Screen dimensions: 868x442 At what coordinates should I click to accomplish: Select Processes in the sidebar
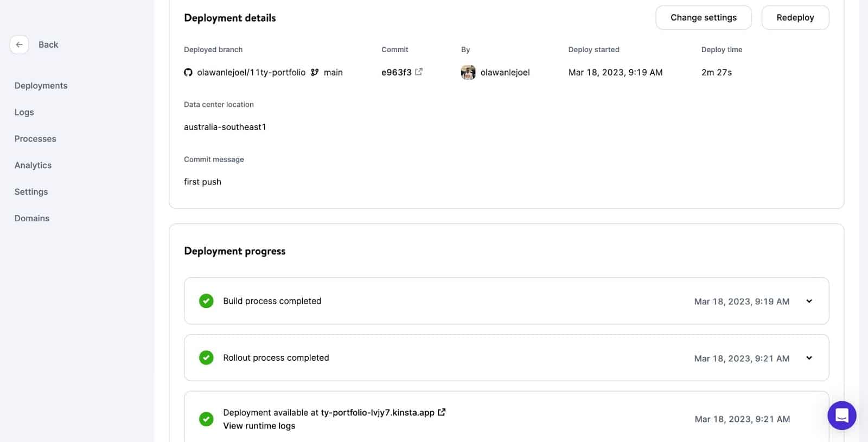(x=35, y=139)
